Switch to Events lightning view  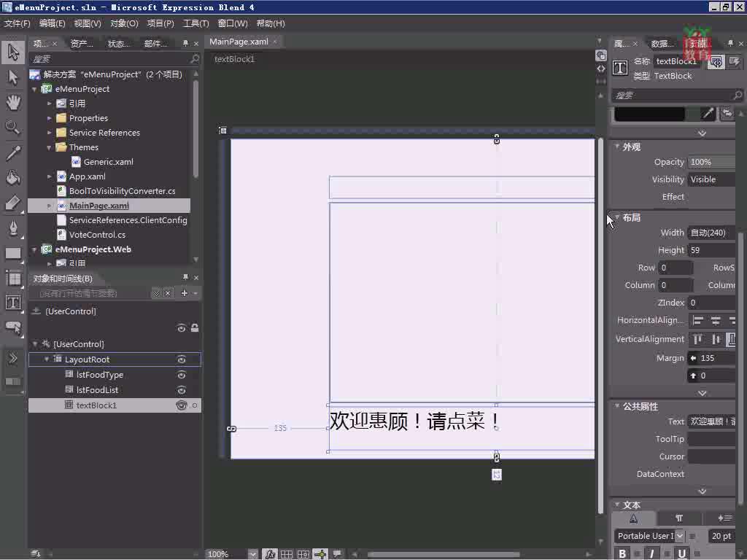point(735,62)
